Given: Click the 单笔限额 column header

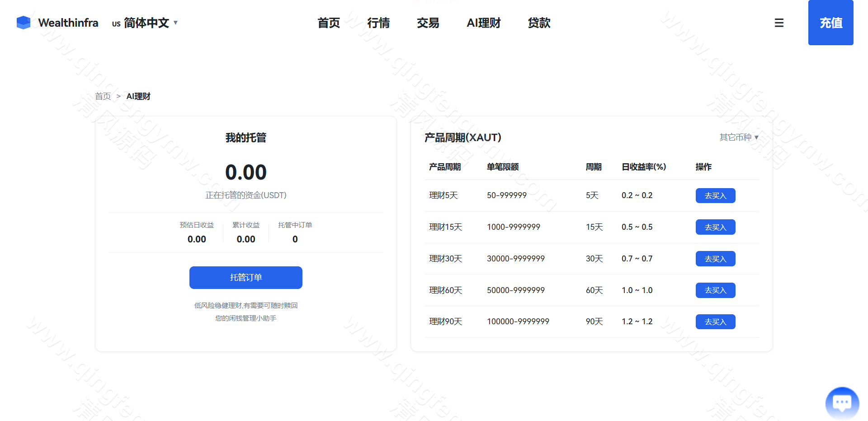Looking at the screenshot, I should (503, 167).
